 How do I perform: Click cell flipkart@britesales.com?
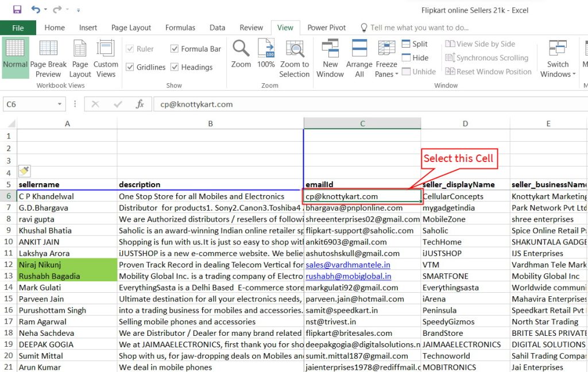pyautogui.click(x=362, y=333)
